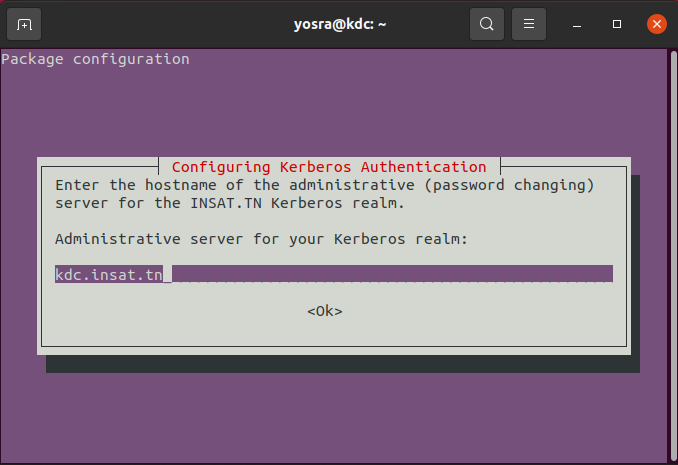Minimize the terminal window

click(x=577, y=24)
